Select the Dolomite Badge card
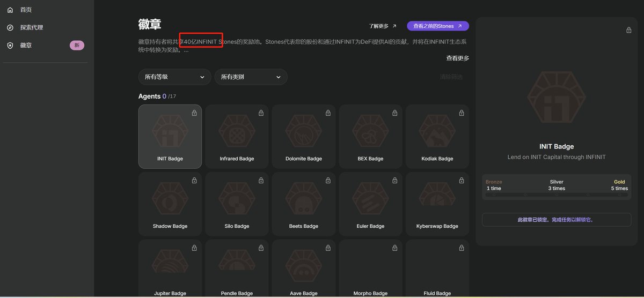 [x=304, y=137]
